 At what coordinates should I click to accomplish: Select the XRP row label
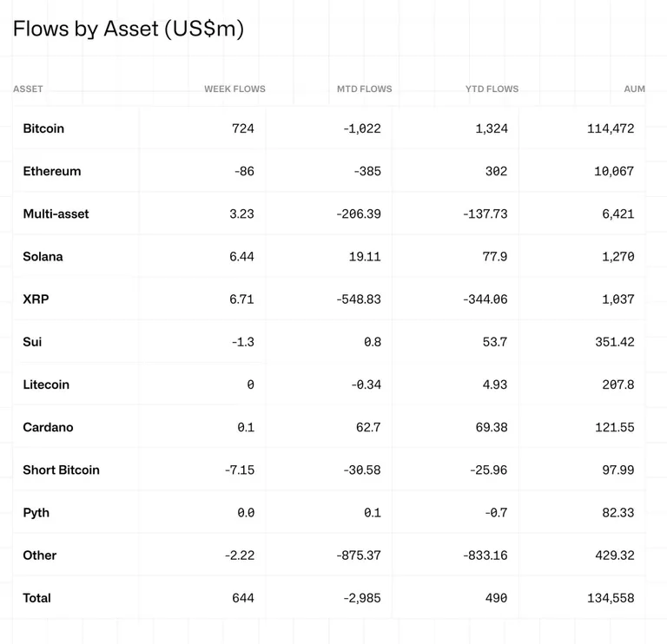(x=36, y=299)
